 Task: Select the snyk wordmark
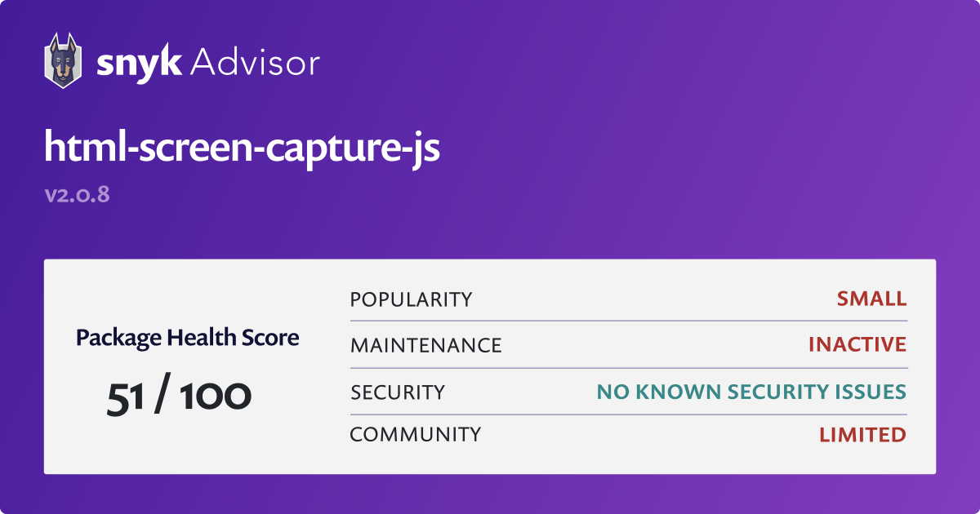140,60
